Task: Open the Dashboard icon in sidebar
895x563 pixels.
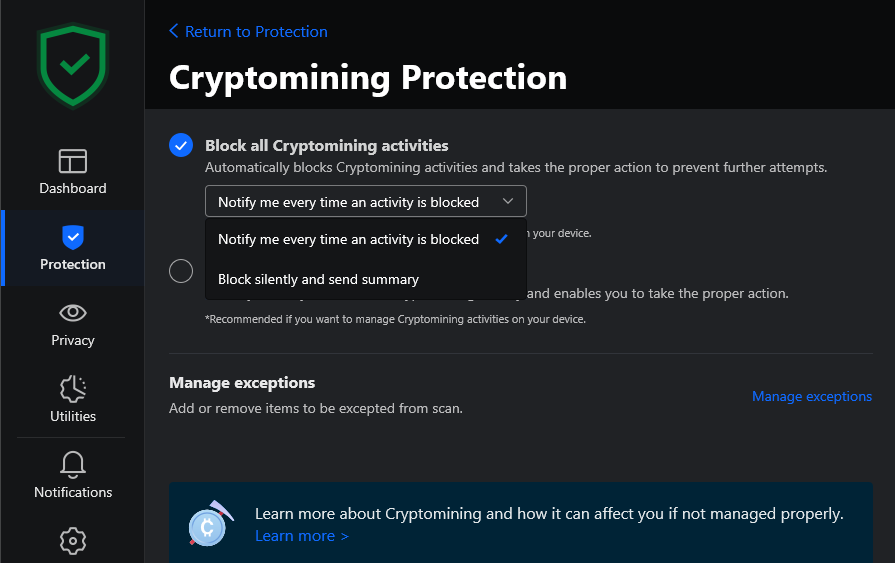Action: [x=73, y=161]
